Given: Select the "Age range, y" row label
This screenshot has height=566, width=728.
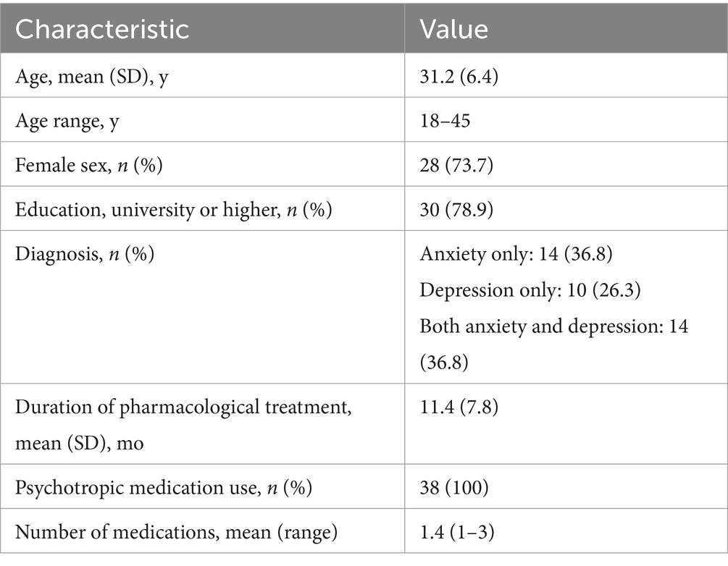Looking at the screenshot, I should coord(67,119).
